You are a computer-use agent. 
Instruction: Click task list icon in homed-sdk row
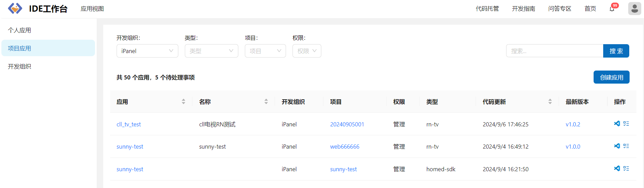point(626,168)
